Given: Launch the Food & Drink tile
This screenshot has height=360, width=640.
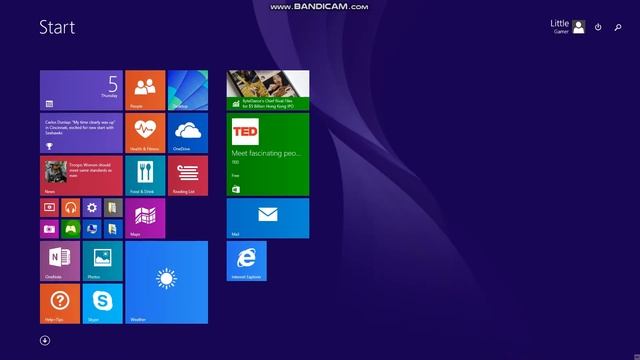Looking at the screenshot, I should tap(145, 176).
